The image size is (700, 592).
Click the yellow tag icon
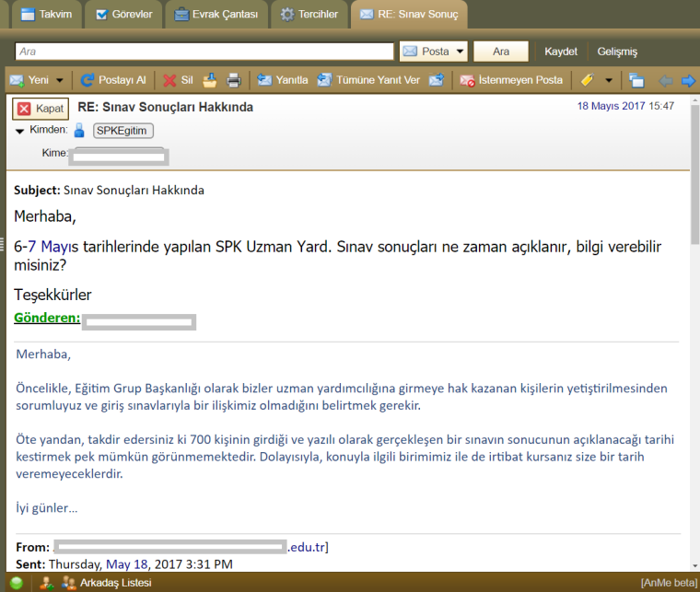[587, 80]
